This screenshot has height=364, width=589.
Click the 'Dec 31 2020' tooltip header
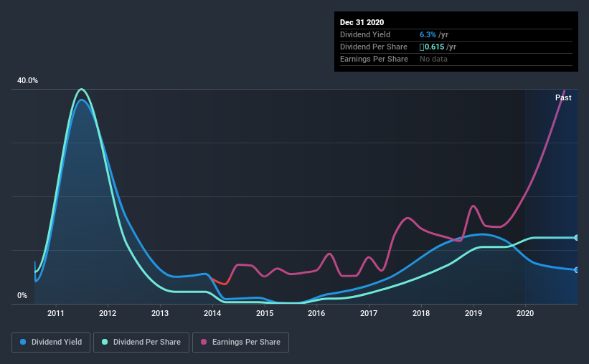362,22
